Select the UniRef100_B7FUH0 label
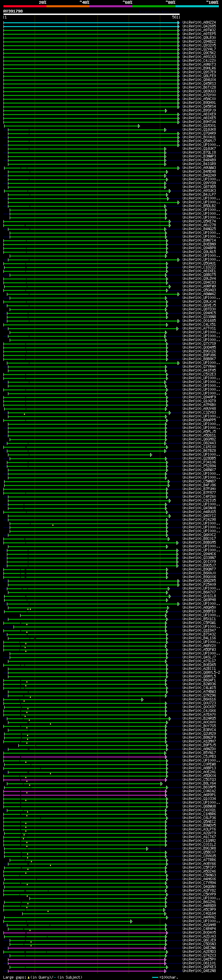 tap(199, 489)
